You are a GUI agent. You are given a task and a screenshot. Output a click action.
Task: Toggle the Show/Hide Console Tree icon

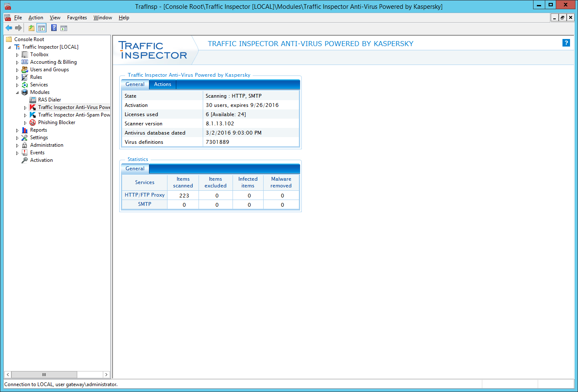[x=42, y=28]
